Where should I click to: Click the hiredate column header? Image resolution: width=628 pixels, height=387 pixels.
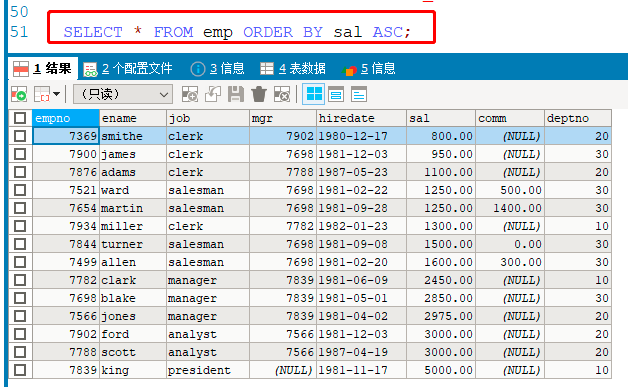pos(361,118)
